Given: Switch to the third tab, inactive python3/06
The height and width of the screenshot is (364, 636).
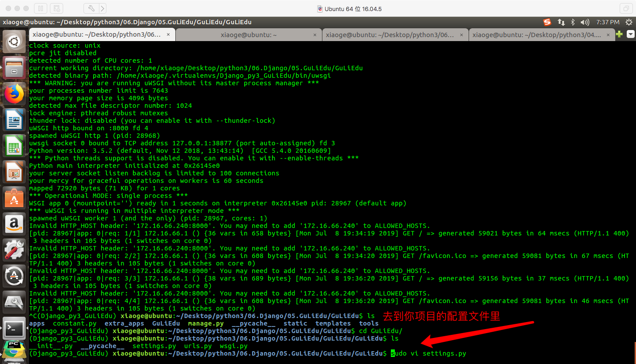Looking at the screenshot, I should [395, 35].
